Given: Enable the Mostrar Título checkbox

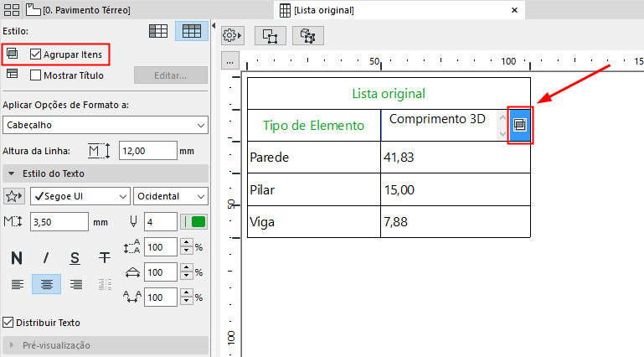Looking at the screenshot, I should (35, 75).
